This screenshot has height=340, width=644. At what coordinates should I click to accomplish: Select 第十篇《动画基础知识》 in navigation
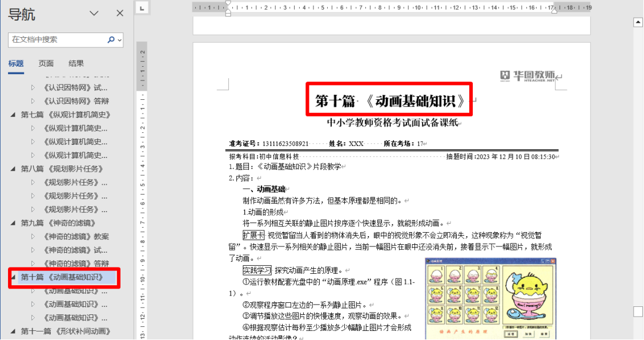62,277
